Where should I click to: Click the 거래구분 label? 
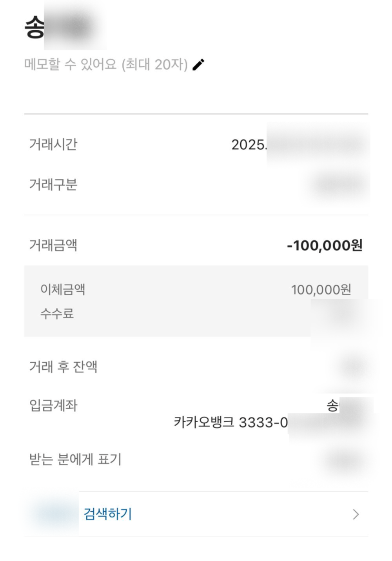point(53,184)
